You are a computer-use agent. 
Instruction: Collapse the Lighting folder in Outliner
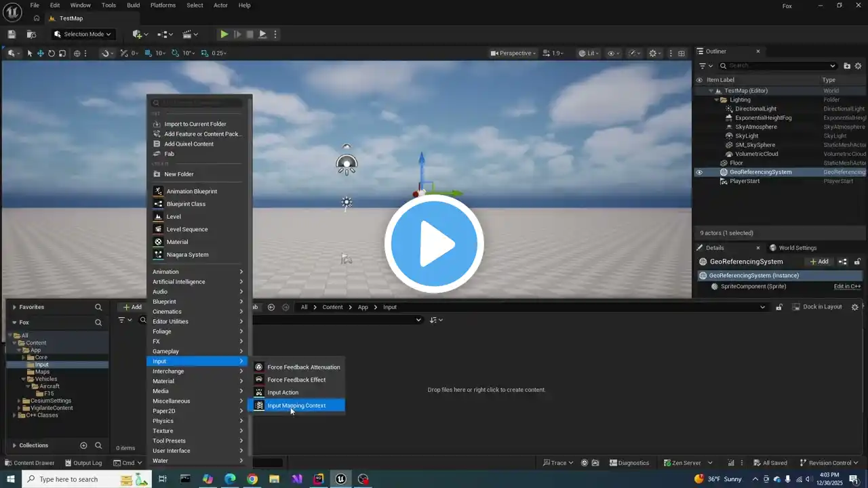715,100
